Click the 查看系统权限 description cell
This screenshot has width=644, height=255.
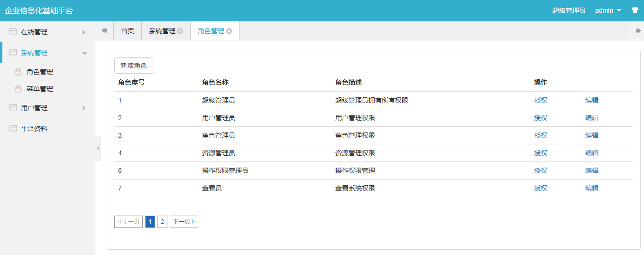coord(355,188)
